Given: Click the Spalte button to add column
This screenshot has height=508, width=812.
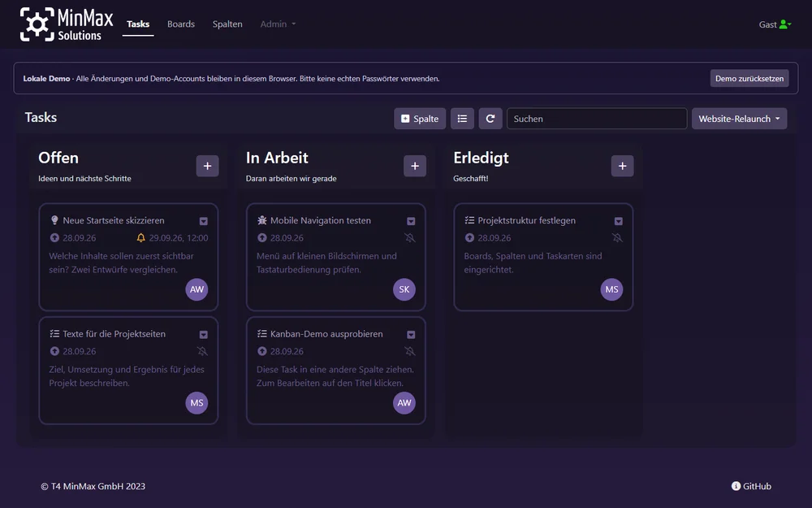Looking at the screenshot, I should click(x=420, y=119).
